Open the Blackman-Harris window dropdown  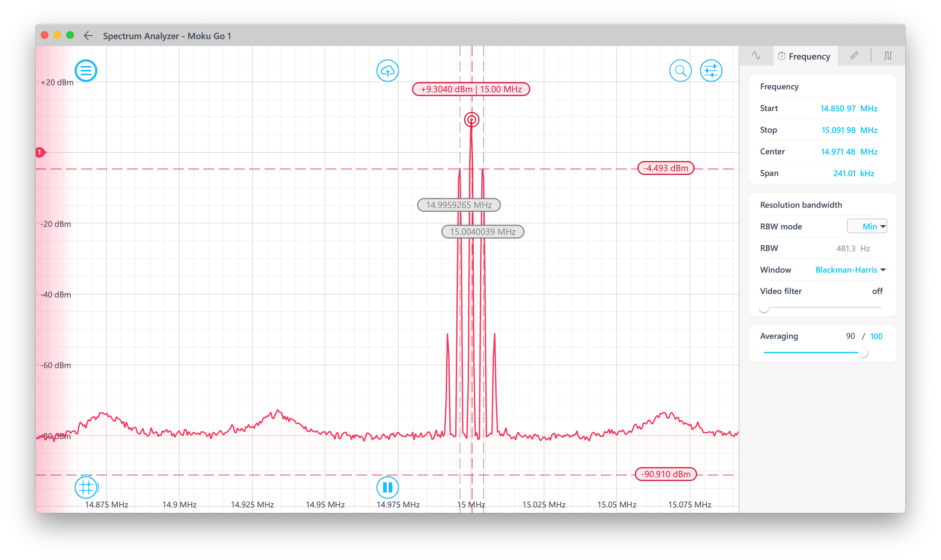850,270
